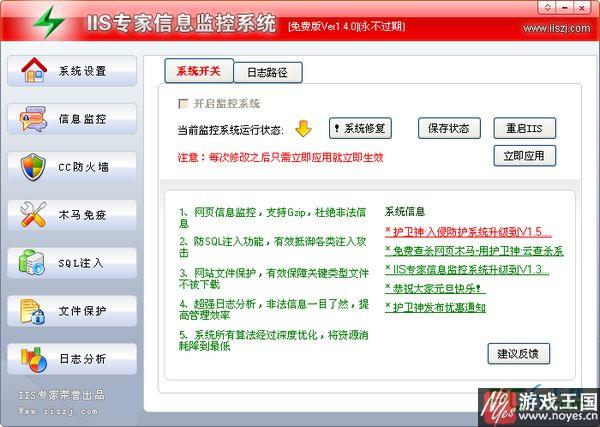Click the 立即应用 button
This screenshot has height=427, width=600.
[525, 156]
